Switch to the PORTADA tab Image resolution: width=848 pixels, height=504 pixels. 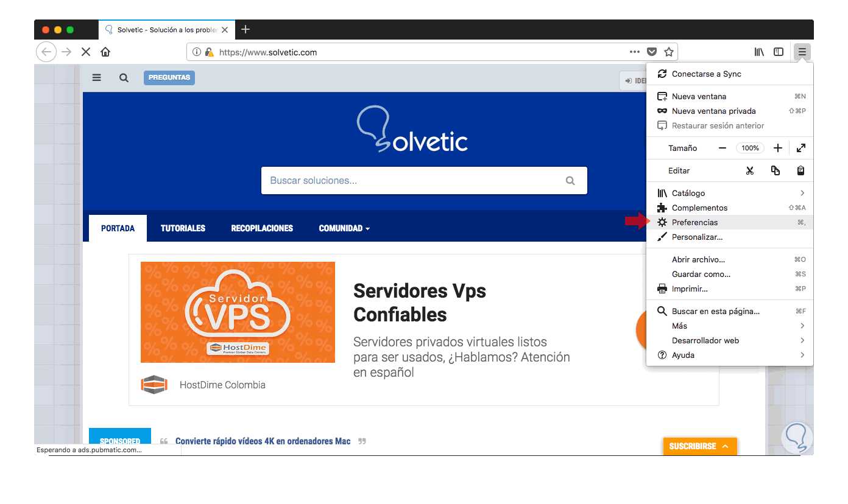(x=118, y=228)
